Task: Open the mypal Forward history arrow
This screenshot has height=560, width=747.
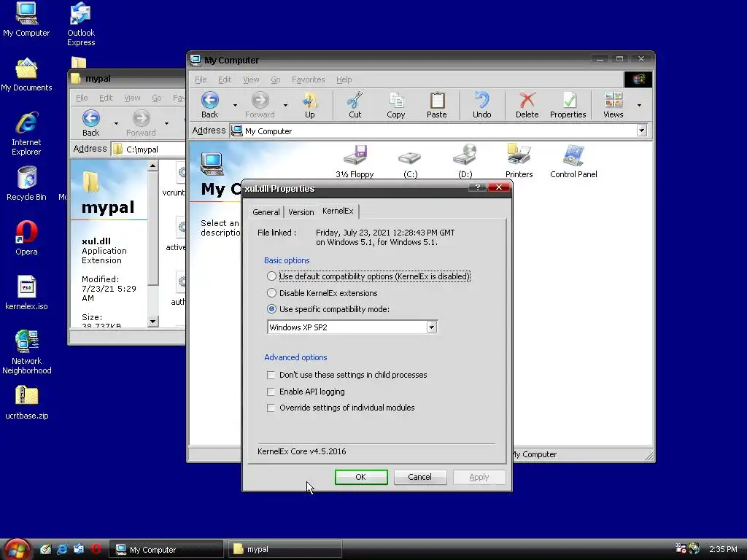Action: [x=167, y=124]
